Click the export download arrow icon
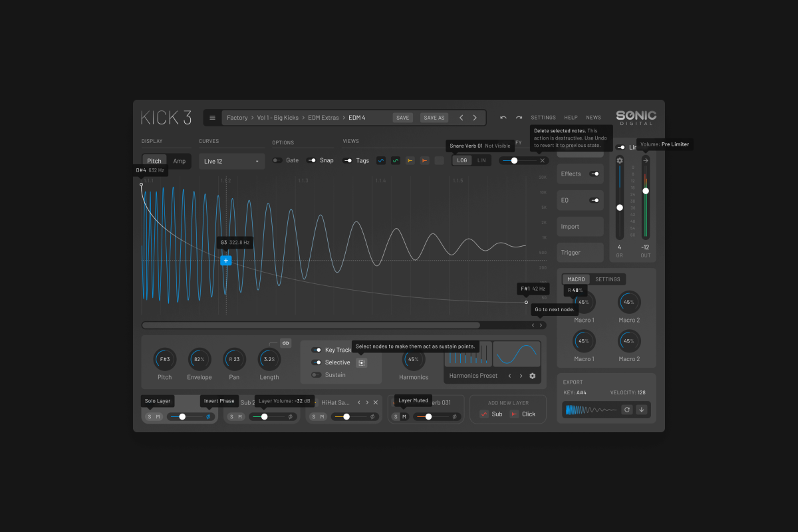The image size is (798, 532). (642, 410)
